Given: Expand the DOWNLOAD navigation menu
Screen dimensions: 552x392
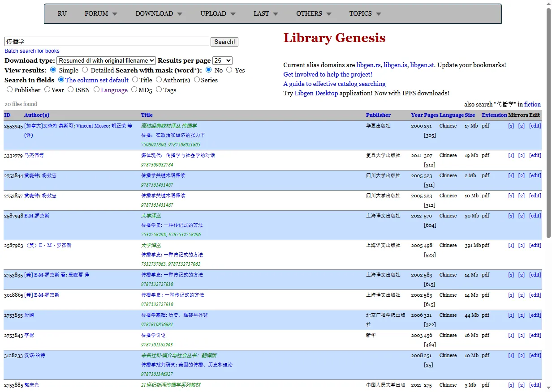Looking at the screenshot, I should (x=159, y=13).
